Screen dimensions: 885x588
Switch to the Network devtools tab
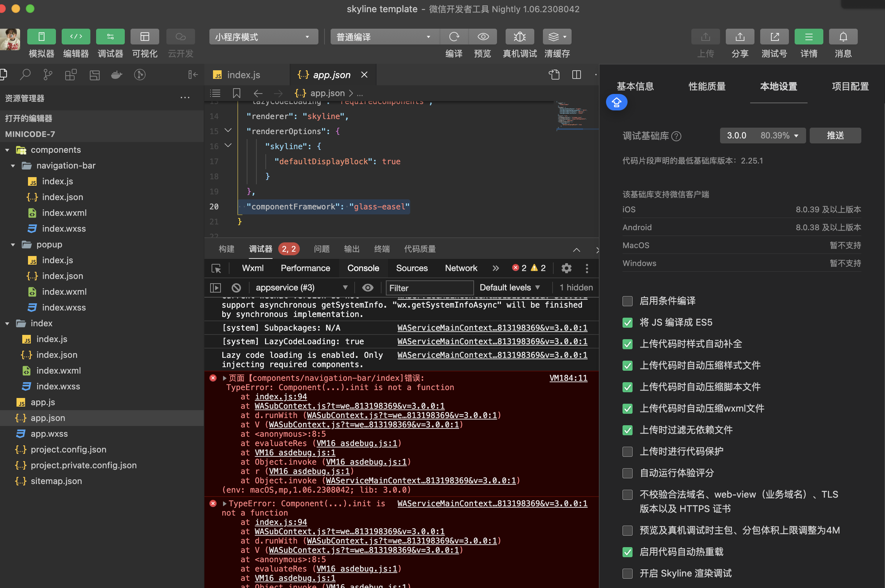tap(461, 268)
